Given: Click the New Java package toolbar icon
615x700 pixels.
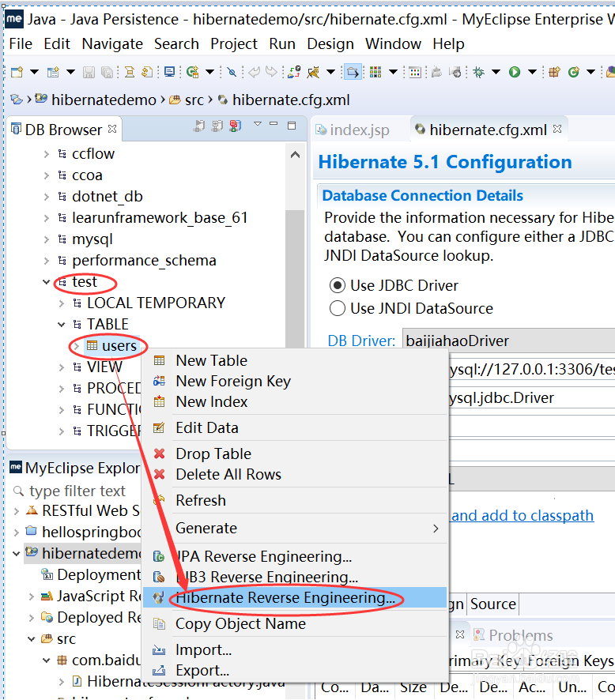Looking at the screenshot, I should coord(554,72).
